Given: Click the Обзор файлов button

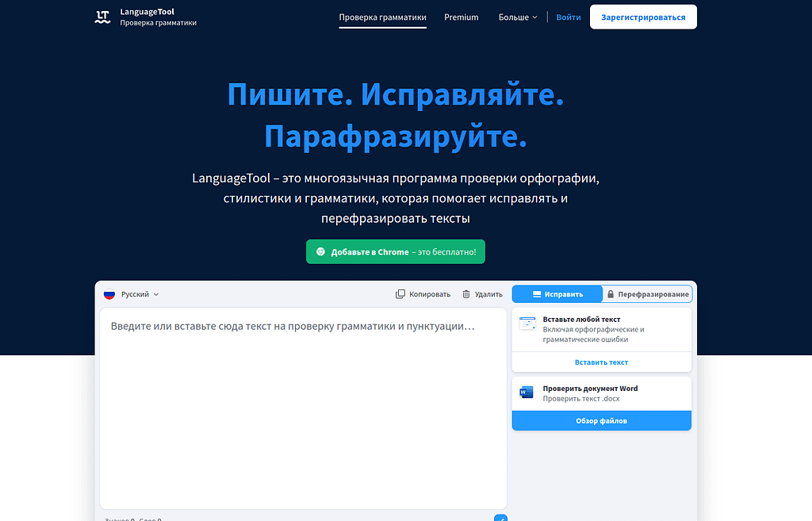Looking at the screenshot, I should click(602, 420).
